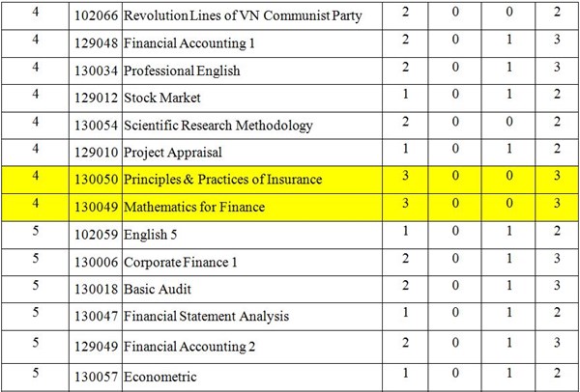Click course code 130050
This screenshot has height=392, width=580.
[97, 180]
